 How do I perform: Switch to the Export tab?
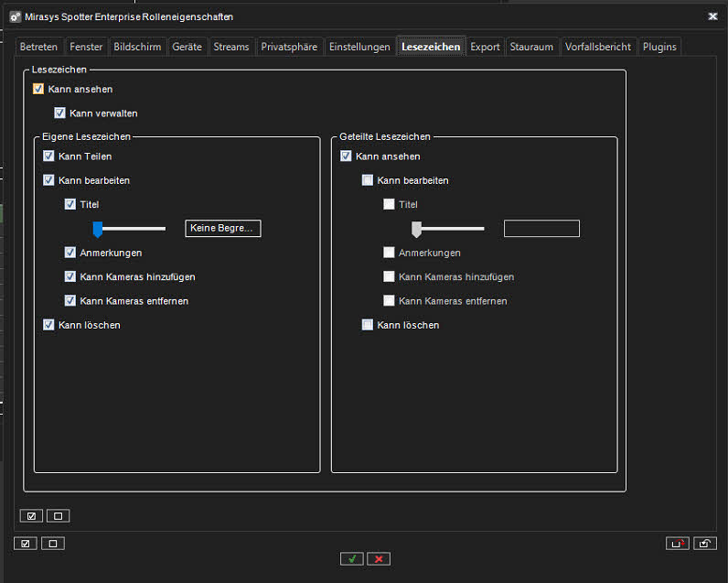pyautogui.click(x=485, y=47)
